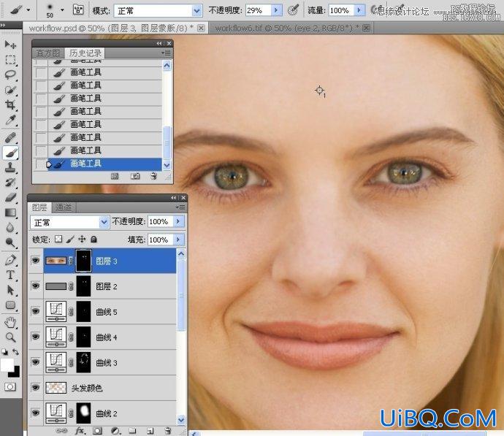Toggle lock all layer icon
Viewport: 504px width, 436px height.
(x=93, y=239)
